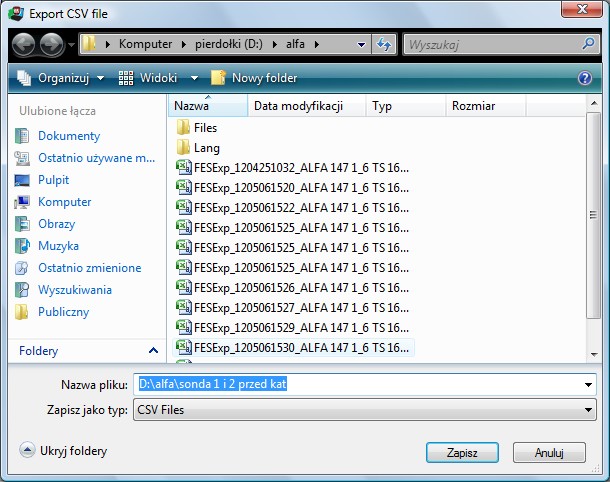610x482 pixels.
Task: Open recent pages dropdown next to Forward
Action: 71,45
